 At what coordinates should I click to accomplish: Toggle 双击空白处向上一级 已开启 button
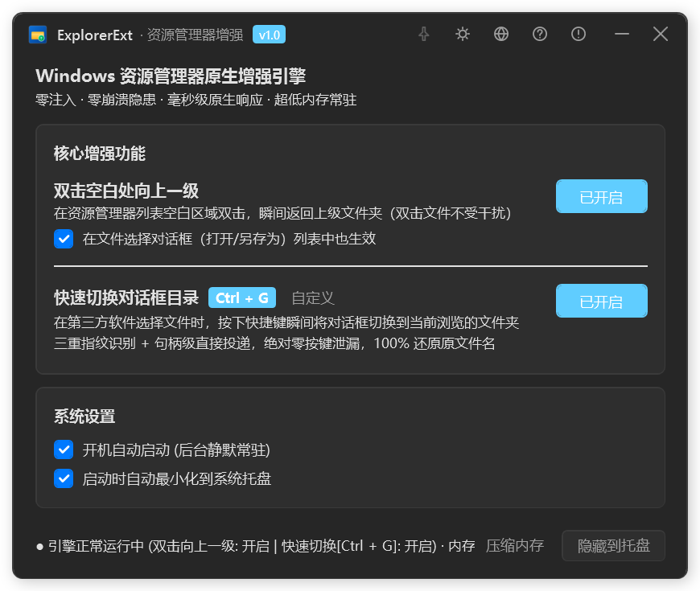point(601,196)
